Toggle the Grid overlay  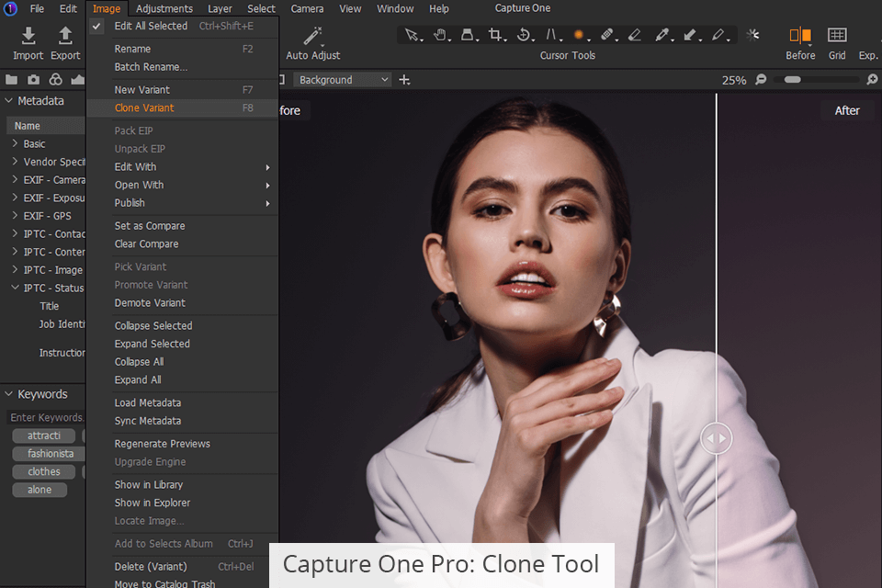tap(837, 36)
